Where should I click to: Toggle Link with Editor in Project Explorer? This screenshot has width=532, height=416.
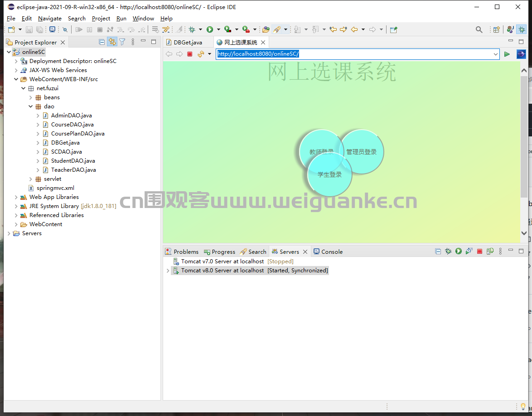[x=112, y=42]
